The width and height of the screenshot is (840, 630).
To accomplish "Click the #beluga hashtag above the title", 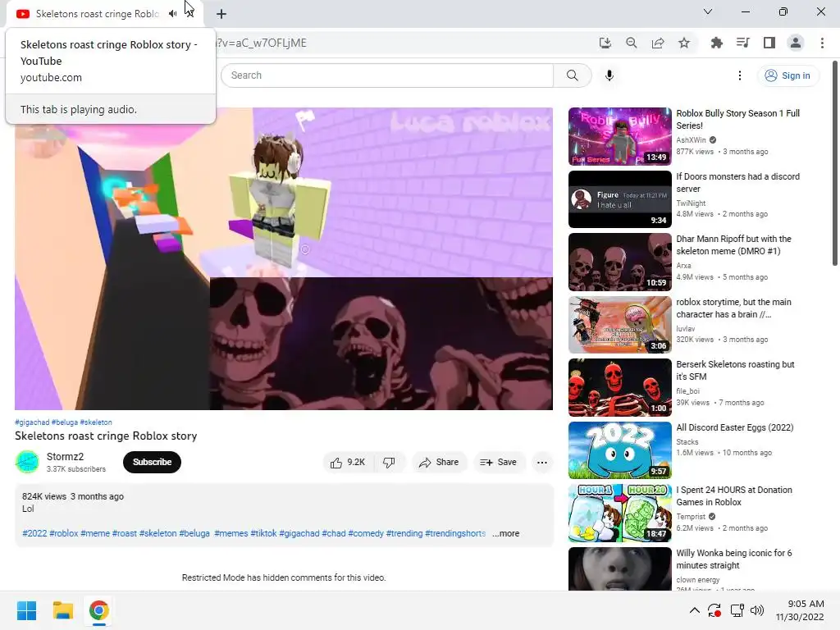I will 65,422.
